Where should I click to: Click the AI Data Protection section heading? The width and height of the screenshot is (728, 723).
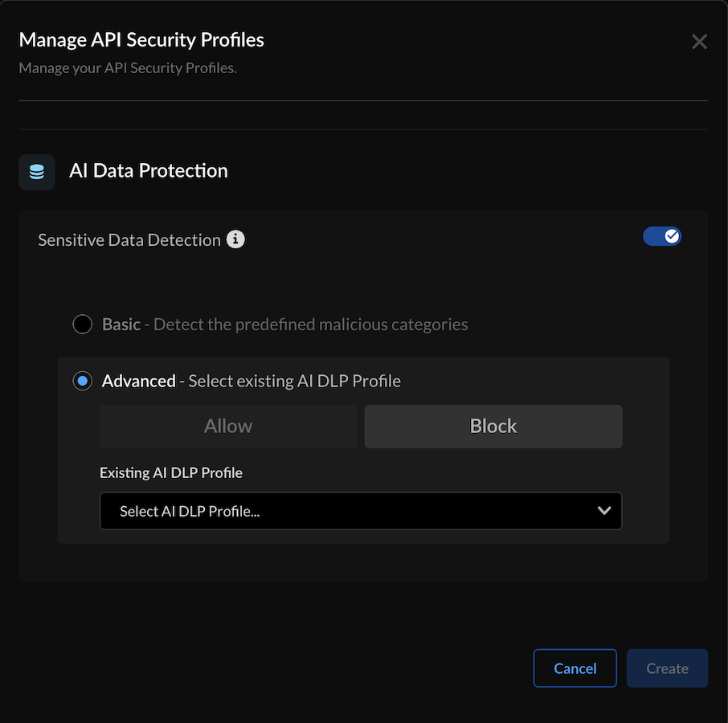[x=149, y=170]
